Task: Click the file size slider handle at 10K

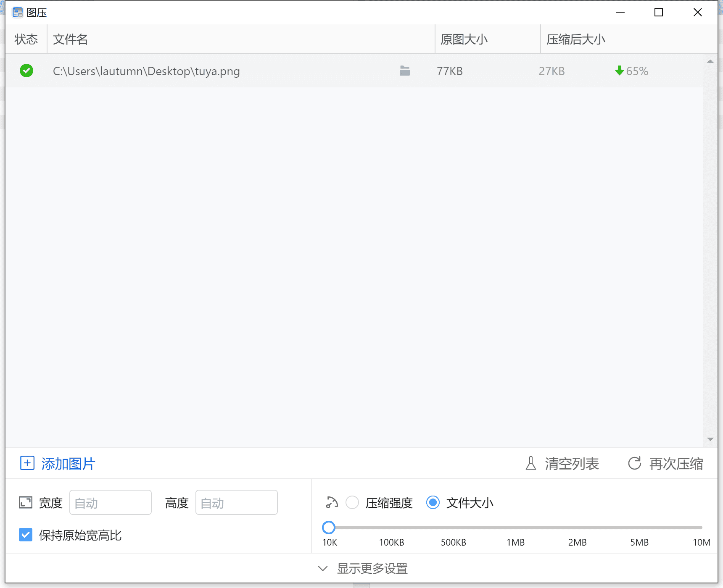Action: (x=329, y=527)
